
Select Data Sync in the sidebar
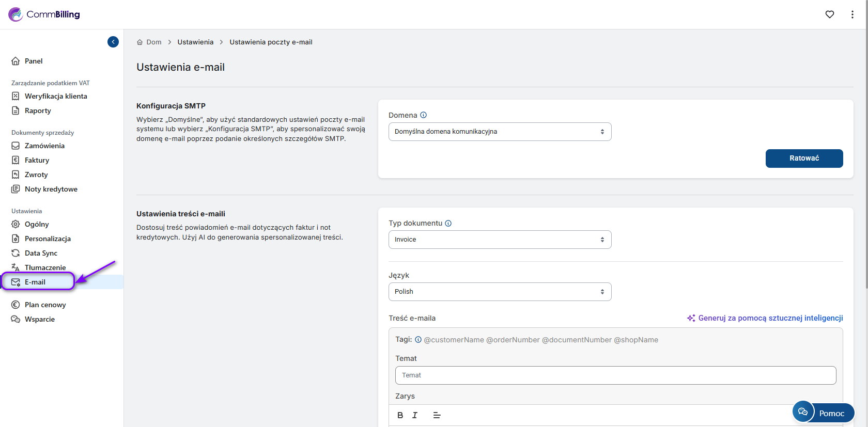point(41,253)
